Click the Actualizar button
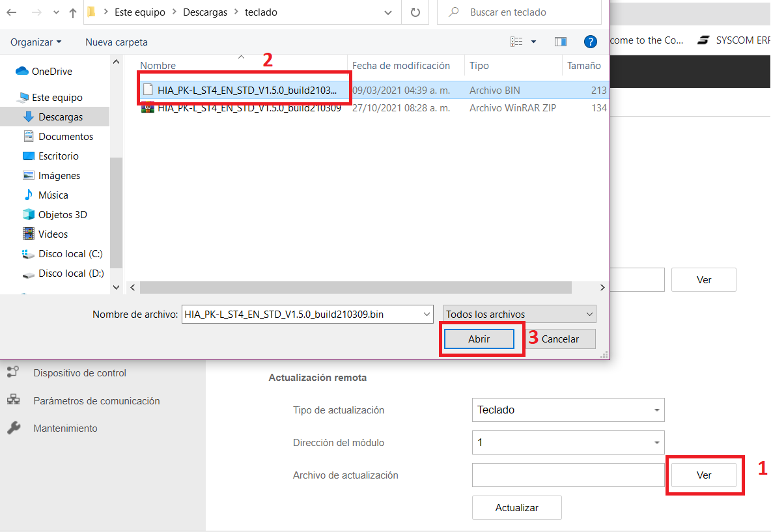The image size is (771, 532). point(517,508)
